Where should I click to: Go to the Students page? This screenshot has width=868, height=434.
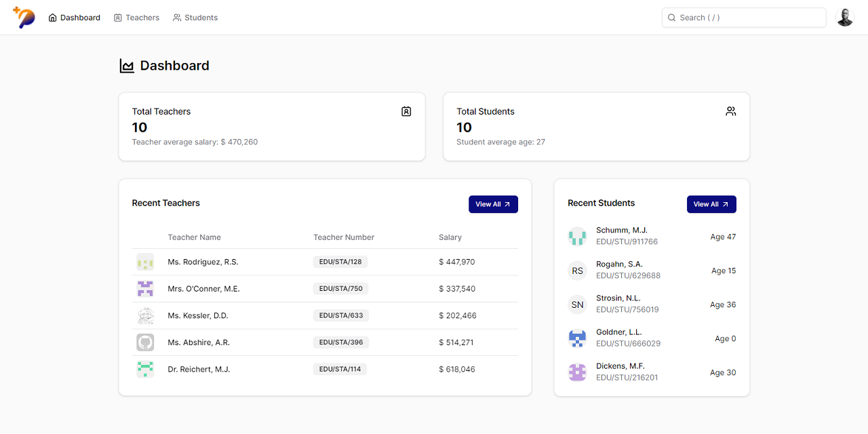click(195, 18)
